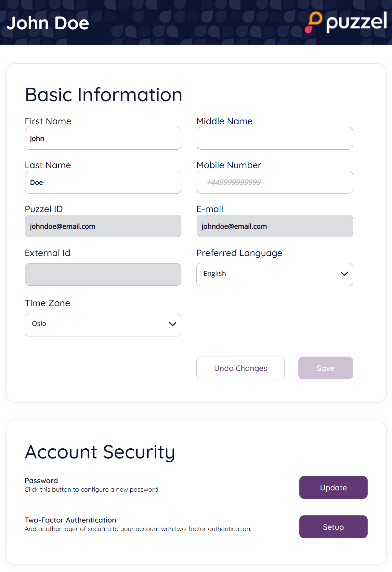Click the Mobile Number input field

(x=275, y=183)
